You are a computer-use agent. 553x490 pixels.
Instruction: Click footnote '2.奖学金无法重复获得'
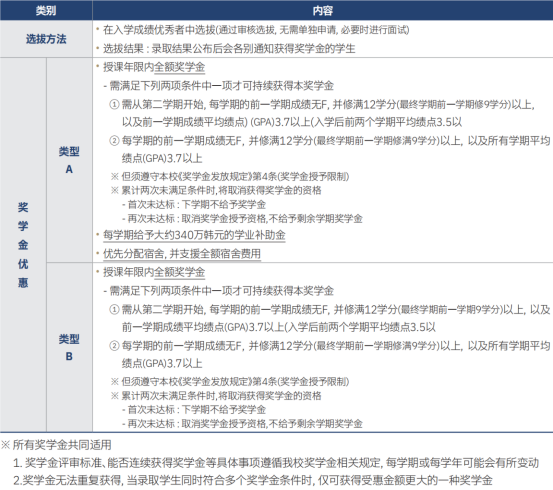(253, 480)
